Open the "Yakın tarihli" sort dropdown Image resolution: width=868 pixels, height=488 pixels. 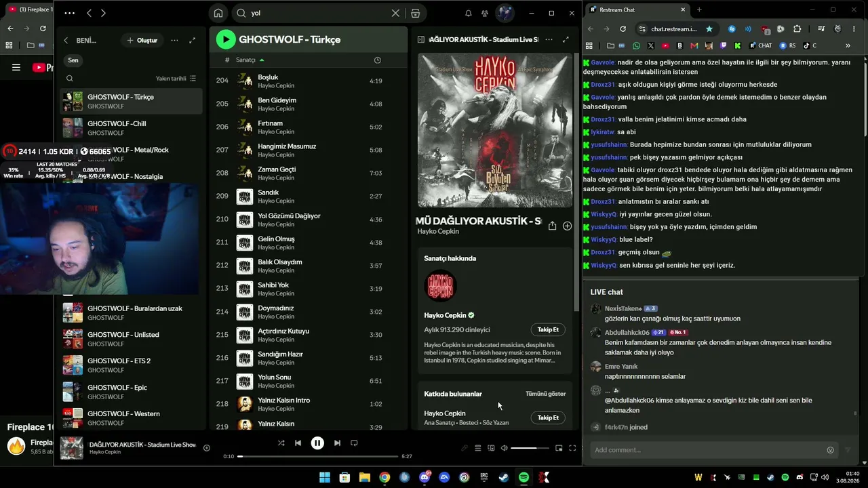click(x=176, y=79)
